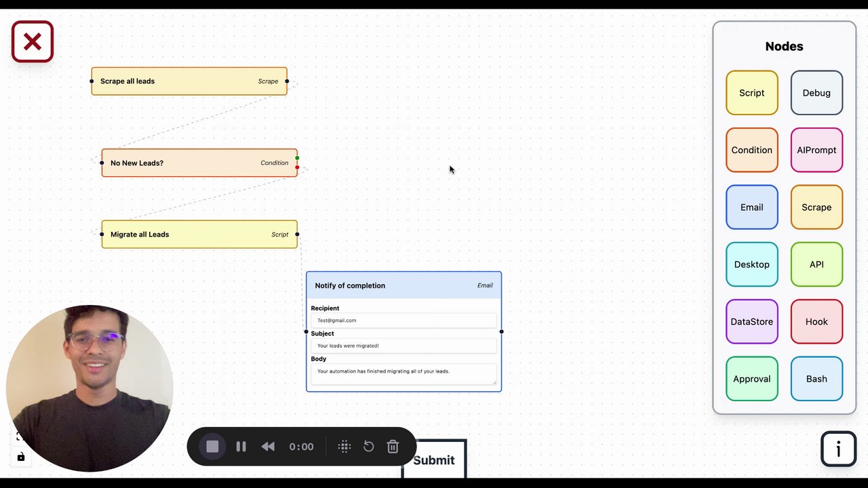Delete the recording via trash icon

[x=393, y=447]
